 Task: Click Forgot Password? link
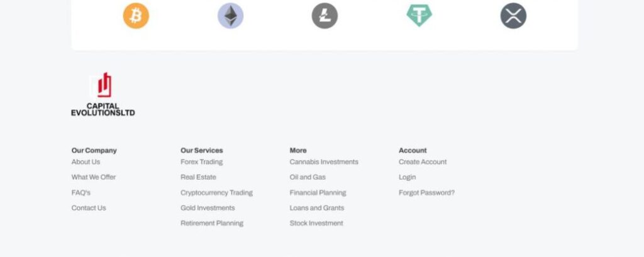point(426,193)
